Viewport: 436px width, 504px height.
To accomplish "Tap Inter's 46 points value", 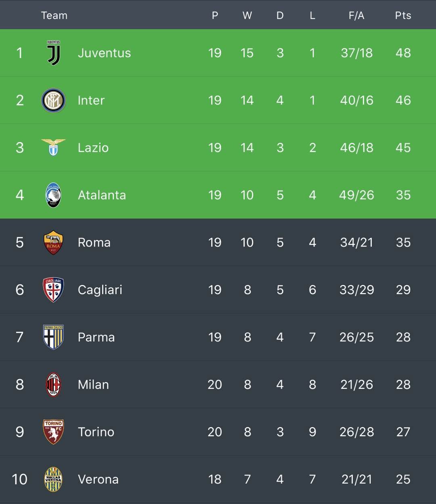I will [x=403, y=100].
